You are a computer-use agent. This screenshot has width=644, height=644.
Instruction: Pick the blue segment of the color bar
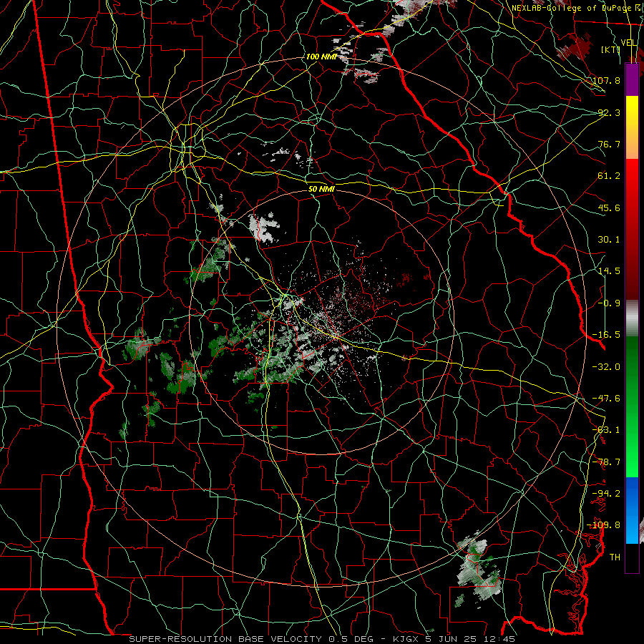pos(632,510)
